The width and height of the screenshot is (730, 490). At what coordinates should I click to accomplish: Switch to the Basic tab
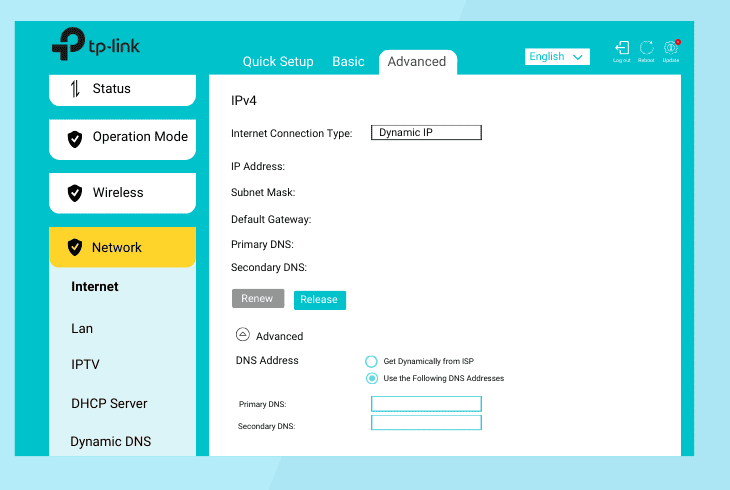tap(348, 61)
